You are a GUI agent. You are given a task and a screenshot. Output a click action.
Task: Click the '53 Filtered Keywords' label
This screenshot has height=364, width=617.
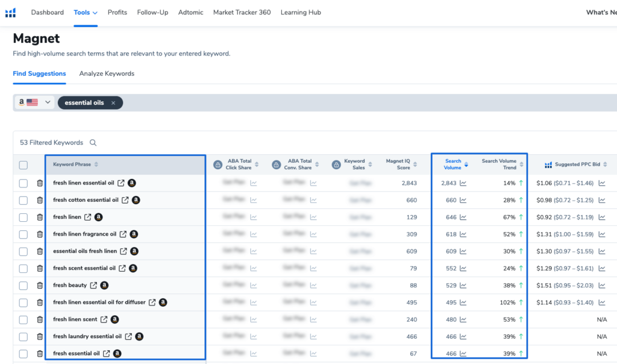pyautogui.click(x=52, y=142)
